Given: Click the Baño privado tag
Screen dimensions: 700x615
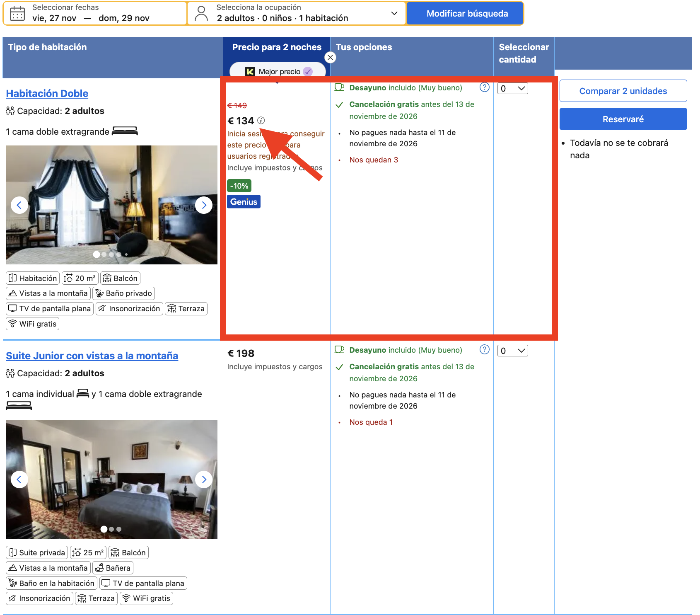Looking at the screenshot, I should click(123, 293).
